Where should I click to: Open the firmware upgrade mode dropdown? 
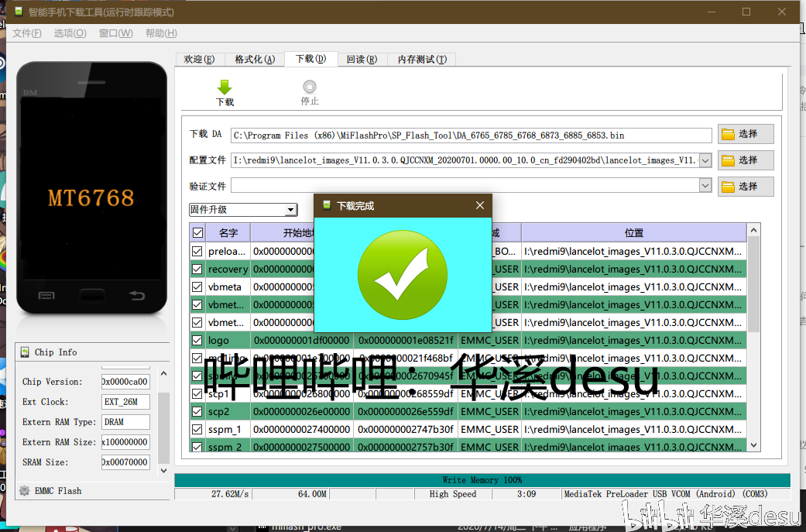(x=291, y=210)
